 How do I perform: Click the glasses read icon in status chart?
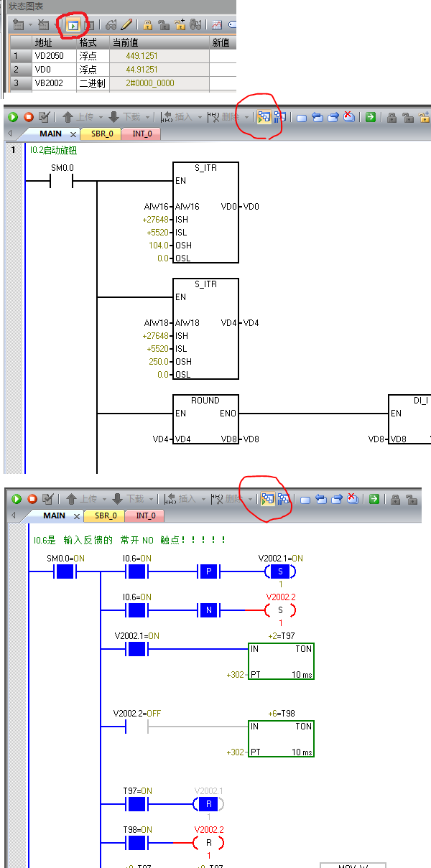click(x=111, y=25)
